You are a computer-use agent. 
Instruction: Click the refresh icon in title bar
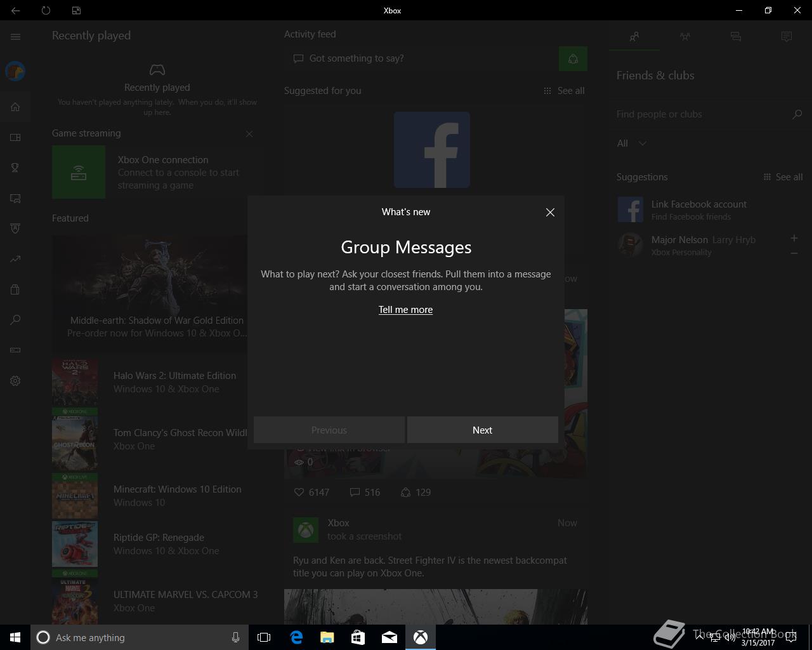point(46,10)
